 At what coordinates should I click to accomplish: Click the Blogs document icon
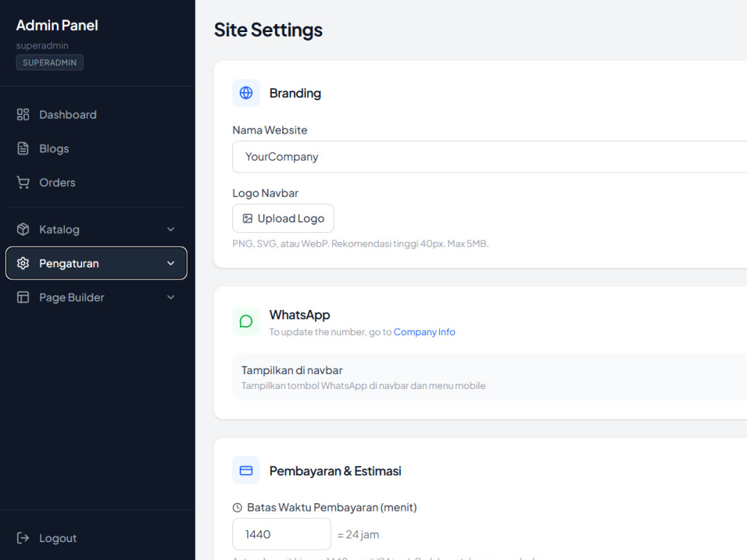point(23,149)
